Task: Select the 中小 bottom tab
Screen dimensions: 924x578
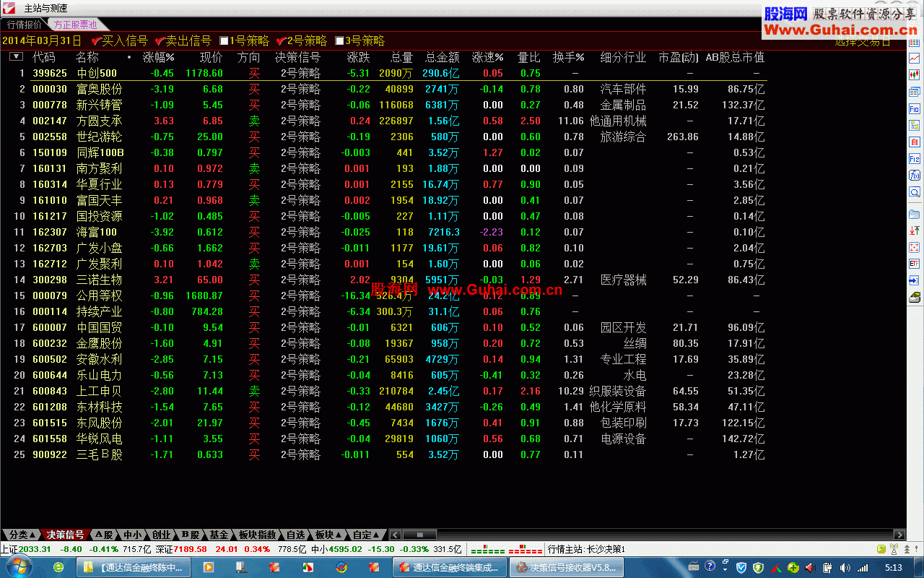Action: 132,535
